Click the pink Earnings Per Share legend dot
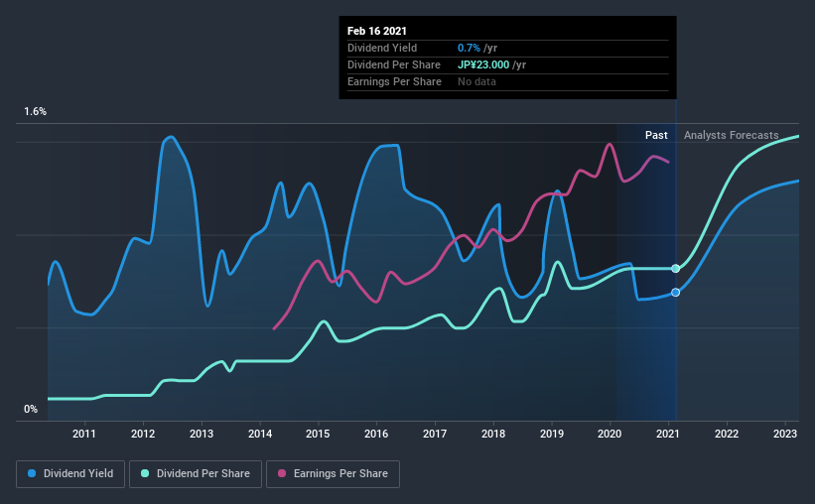Viewport: 815px width, 504px height. [x=282, y=473]
